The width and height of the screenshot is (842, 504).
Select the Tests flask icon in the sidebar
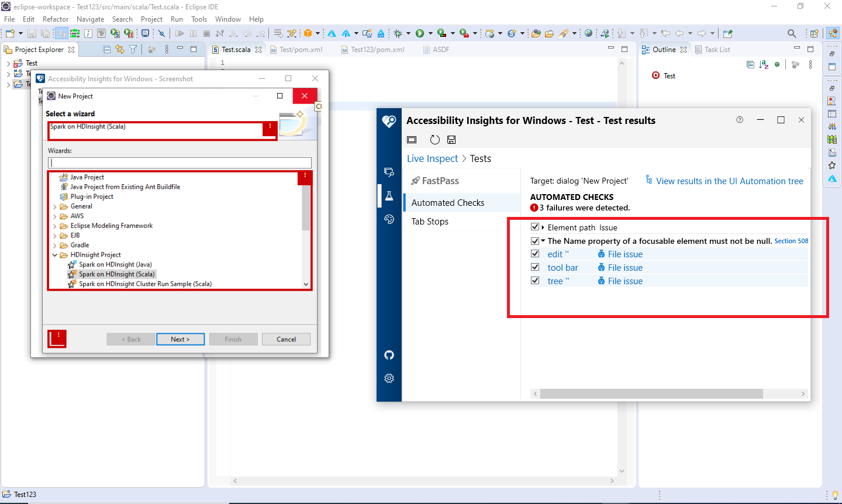(389, 196)
